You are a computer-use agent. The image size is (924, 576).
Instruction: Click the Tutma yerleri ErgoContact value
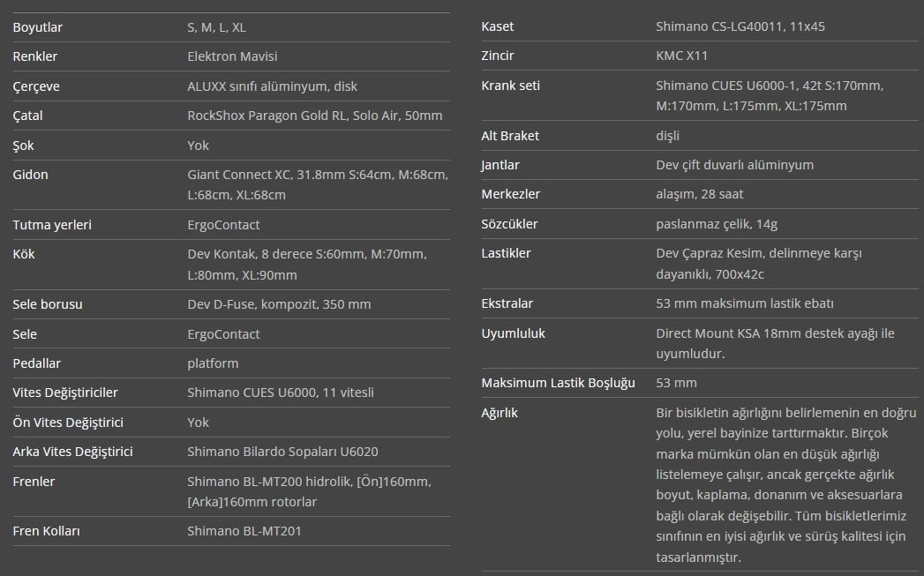click(x=223, y=225)
